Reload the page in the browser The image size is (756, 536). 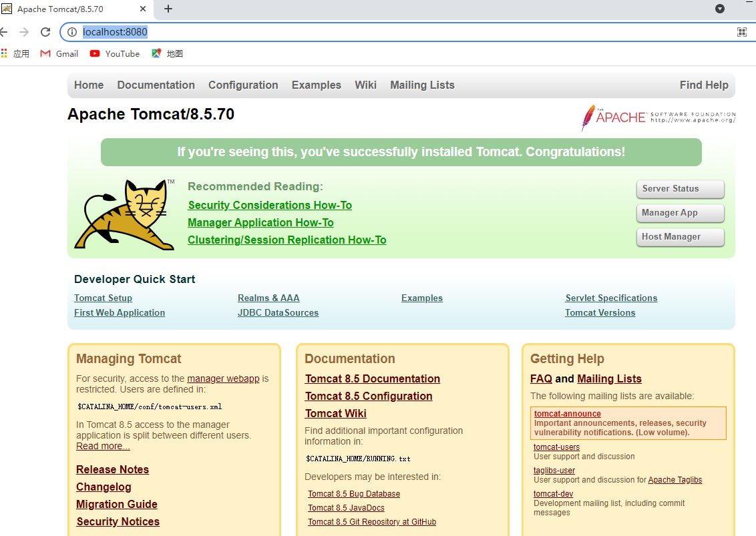tap(45, 31)
